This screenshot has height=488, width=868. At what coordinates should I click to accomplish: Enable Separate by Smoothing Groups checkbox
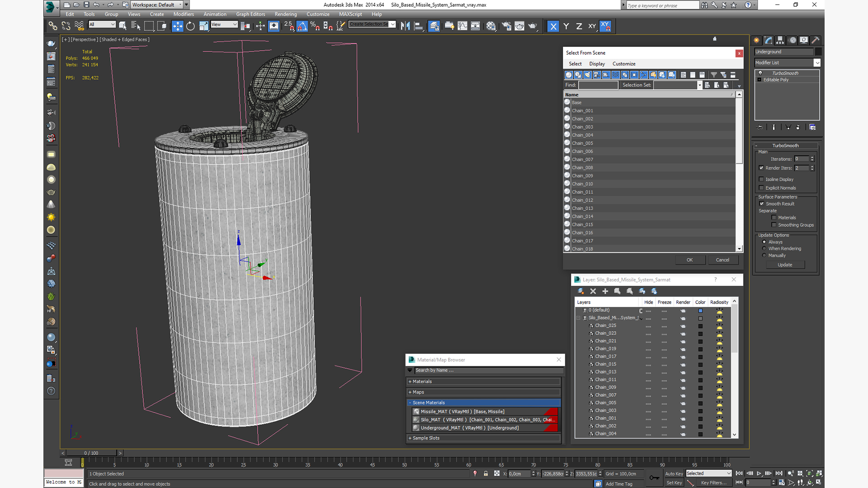[774, 225]
